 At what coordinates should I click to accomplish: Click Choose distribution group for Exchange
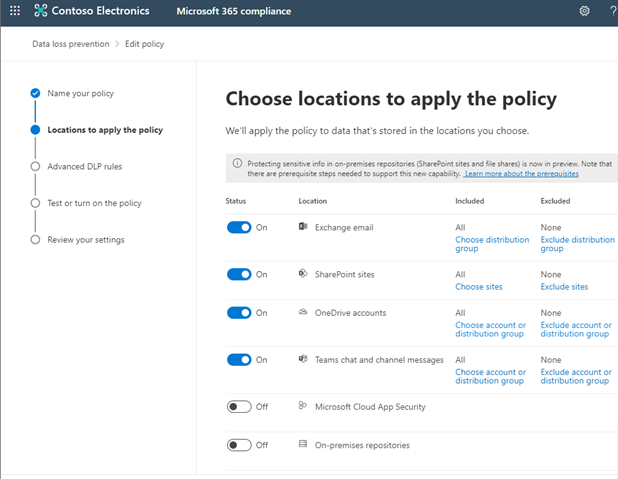pyautogui.click(x=492, y=244)
